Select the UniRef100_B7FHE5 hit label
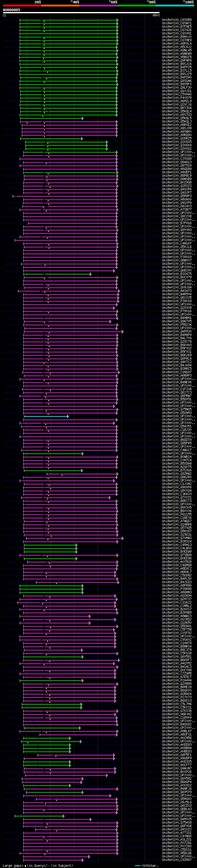 [x=177, y=26]
